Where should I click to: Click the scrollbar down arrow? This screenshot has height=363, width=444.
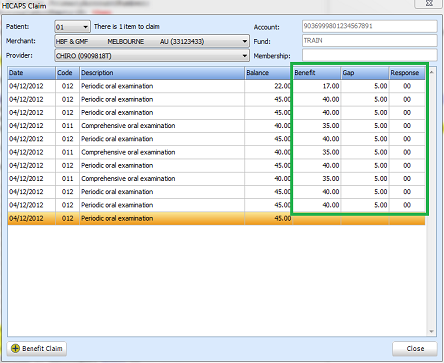432,331
